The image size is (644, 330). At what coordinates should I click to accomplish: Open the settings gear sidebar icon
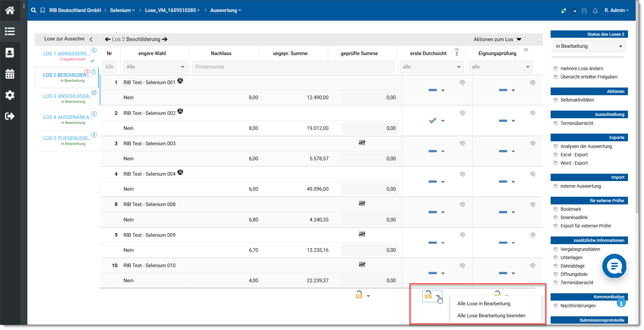[10, 95]
